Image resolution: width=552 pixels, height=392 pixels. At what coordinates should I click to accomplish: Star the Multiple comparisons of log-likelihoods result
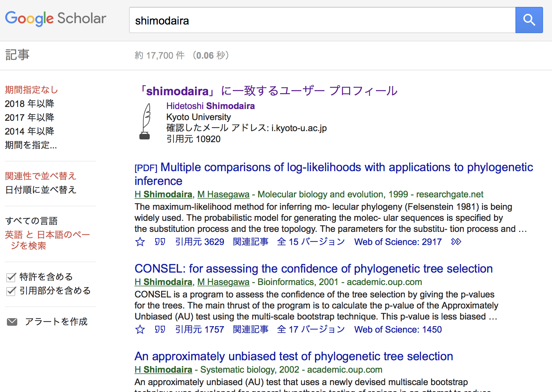140,242
